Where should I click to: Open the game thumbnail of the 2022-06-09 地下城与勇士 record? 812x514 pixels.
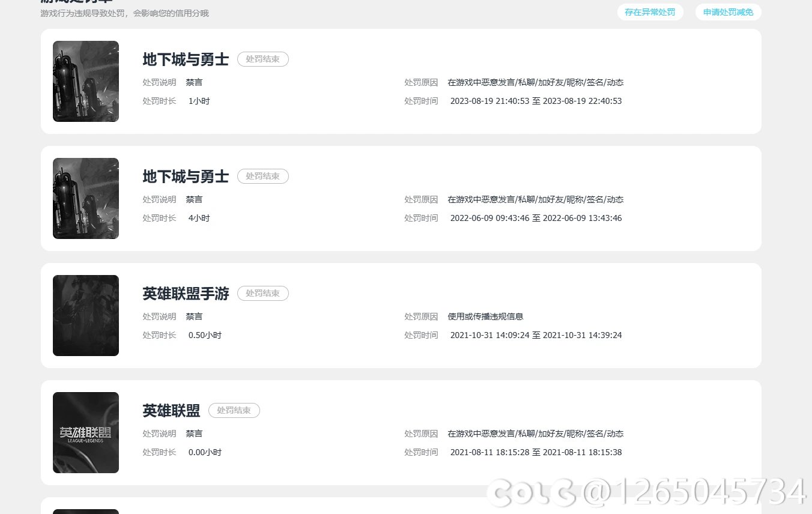click(86, 198)
